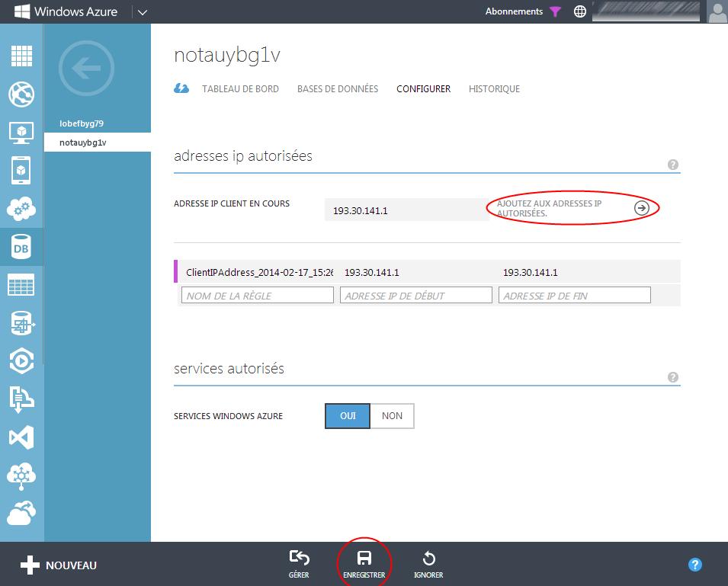This screenshot has width=728, height=586.
Task: Open Abonnements filter
Action: 523,11
